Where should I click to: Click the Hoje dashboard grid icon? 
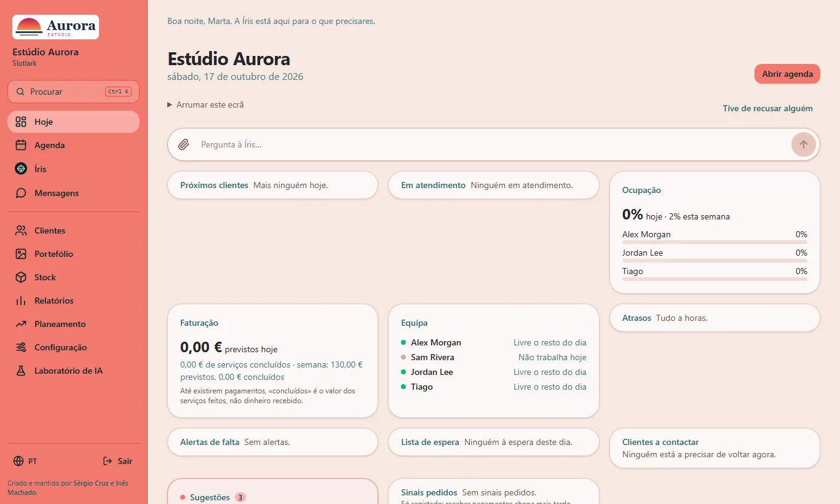tap(21, 122)
